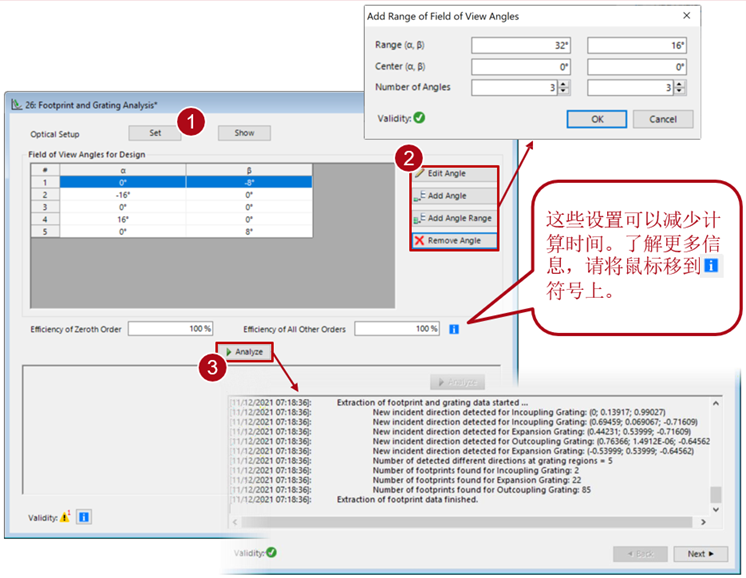Click the Footprint and Grating Analysis window icon
The width and height of the screenshot is (746, 578).
pos(17,105)
